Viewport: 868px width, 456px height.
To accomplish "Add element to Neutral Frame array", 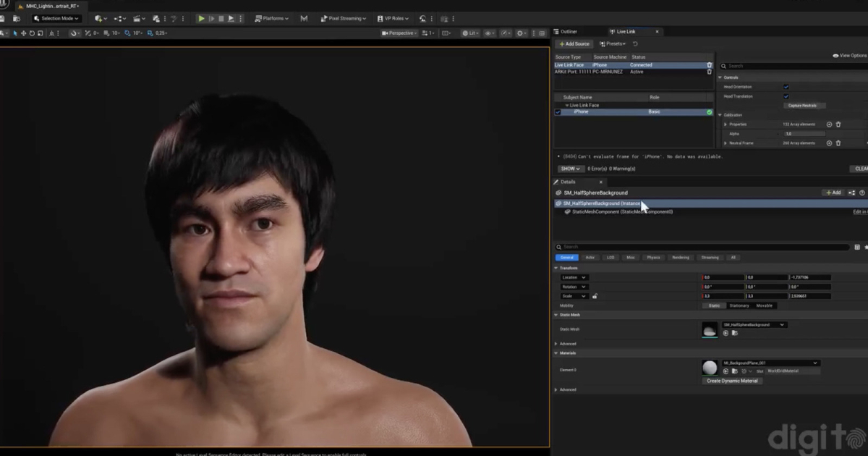I will click(x=829, y=143).
